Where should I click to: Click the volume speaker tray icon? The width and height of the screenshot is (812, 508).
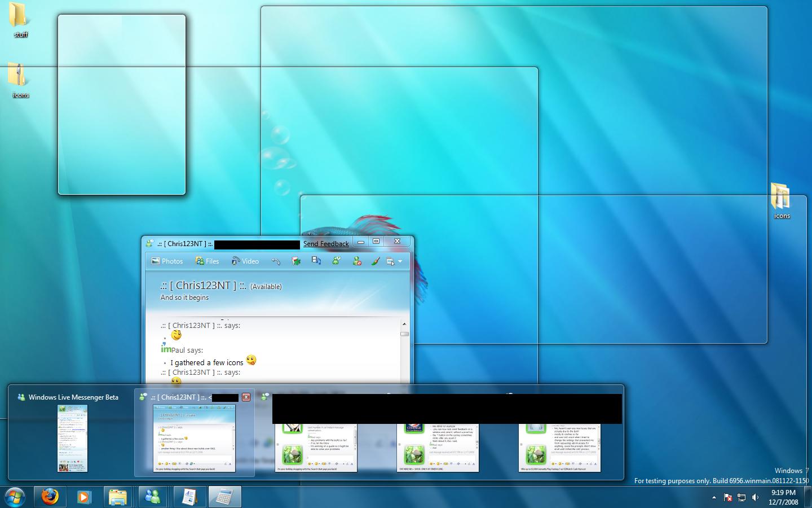click(756, 497)
